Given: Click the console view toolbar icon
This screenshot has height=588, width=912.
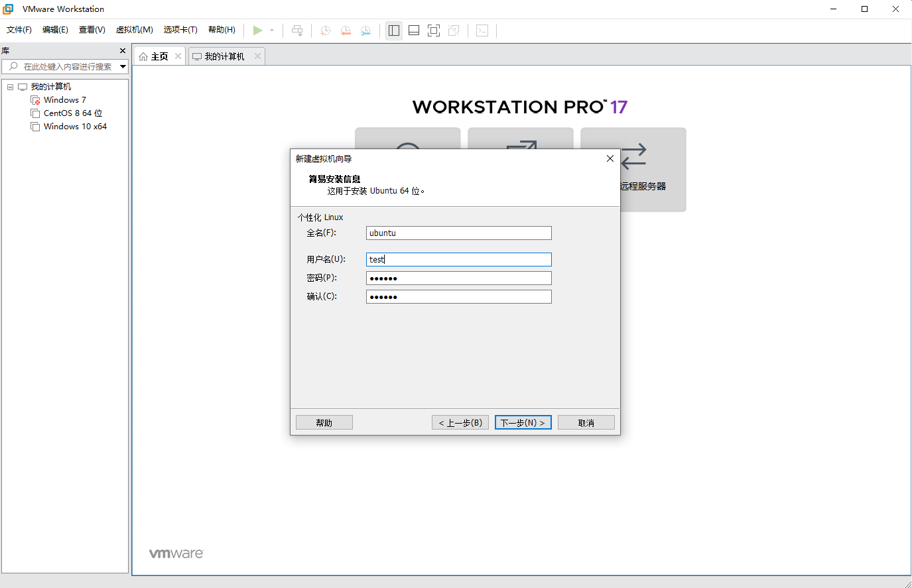Looking at the screenshot, I should 482,30.
